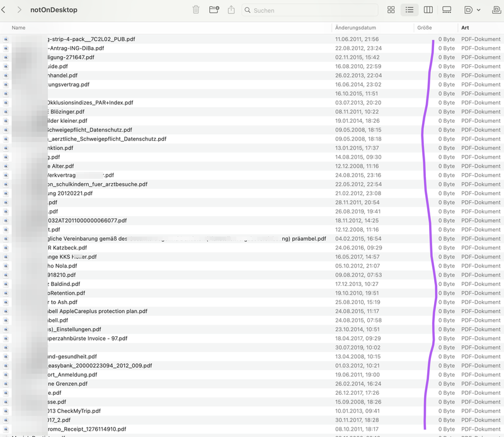Go forward using the right chevron
Image resolution: width=504 pixels, height=437 pixels.
tap(20, 10)
